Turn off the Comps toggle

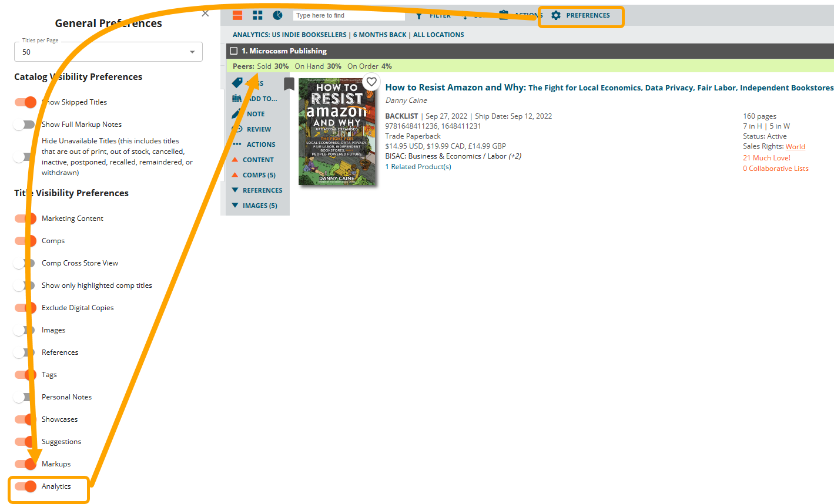pyautogui.click(x=25, y=241)
